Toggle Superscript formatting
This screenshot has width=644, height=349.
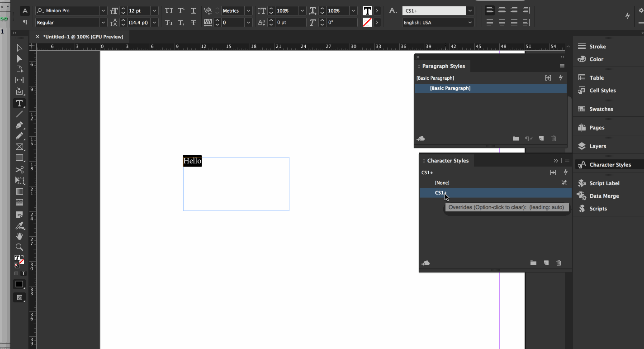(181, 10)
